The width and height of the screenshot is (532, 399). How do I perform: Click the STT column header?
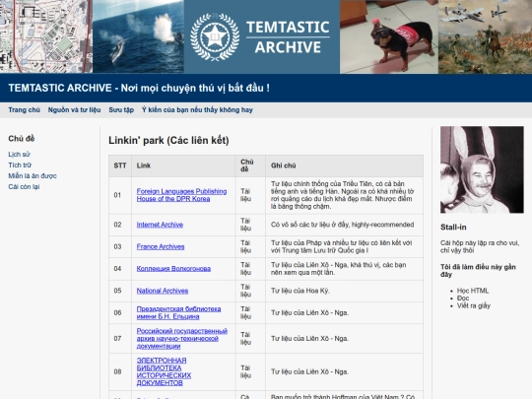(120, 166)
